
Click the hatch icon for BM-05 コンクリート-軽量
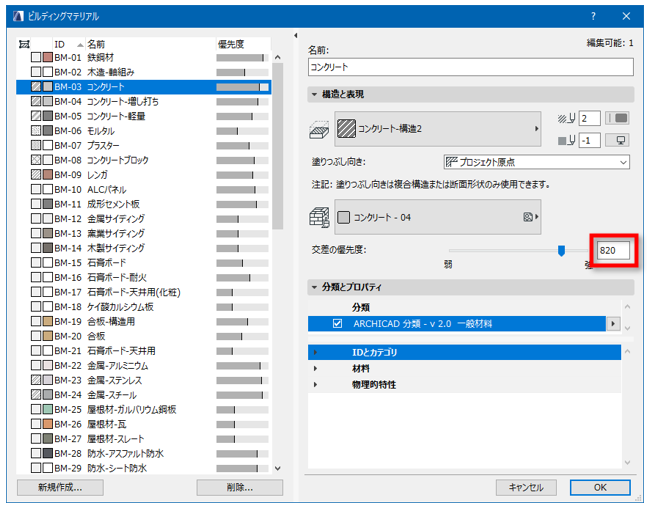[x=36, y=116]
